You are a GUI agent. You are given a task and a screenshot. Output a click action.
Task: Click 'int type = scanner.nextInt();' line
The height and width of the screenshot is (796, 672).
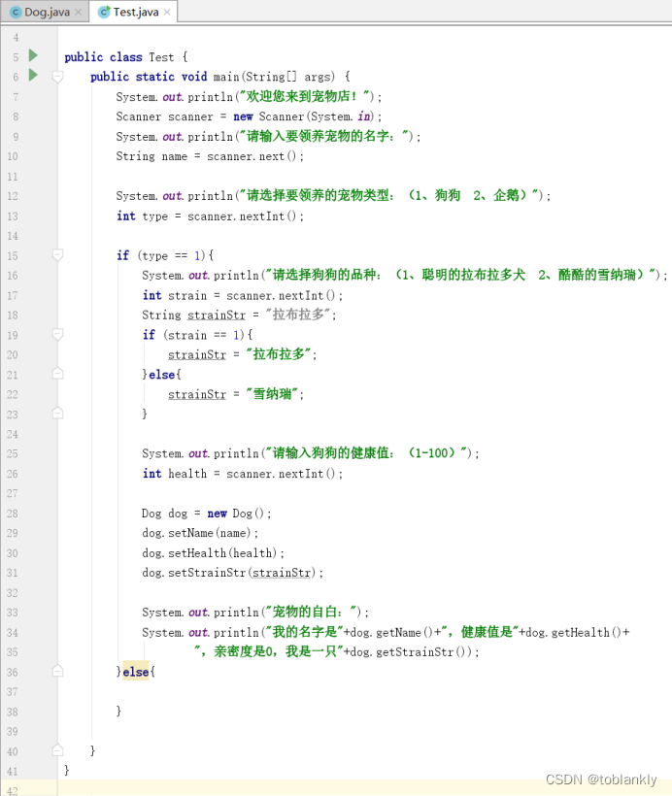click(x=210, y=216)
